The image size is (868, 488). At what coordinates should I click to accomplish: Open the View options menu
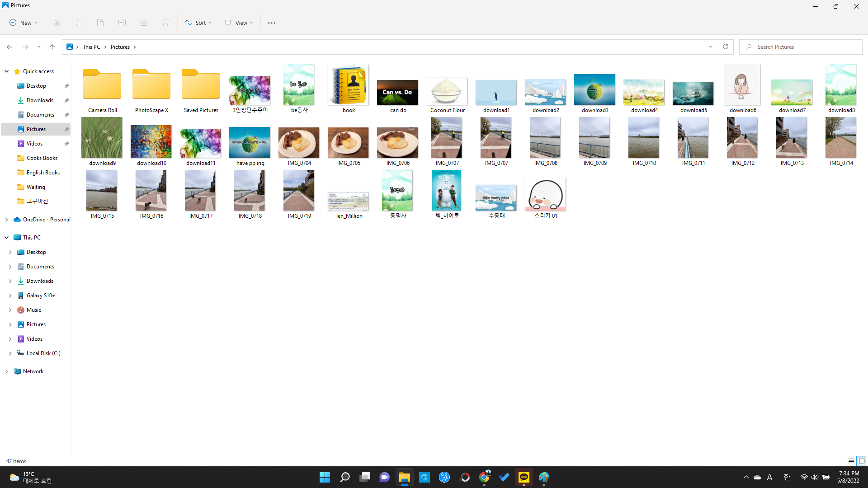(x=239, y=23)
